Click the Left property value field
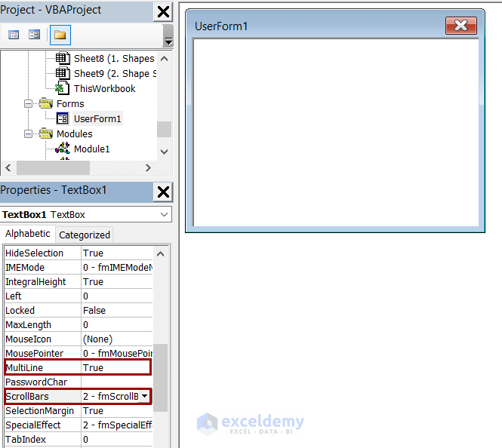This screenshot has height=448, width=502. coord(117,296)
